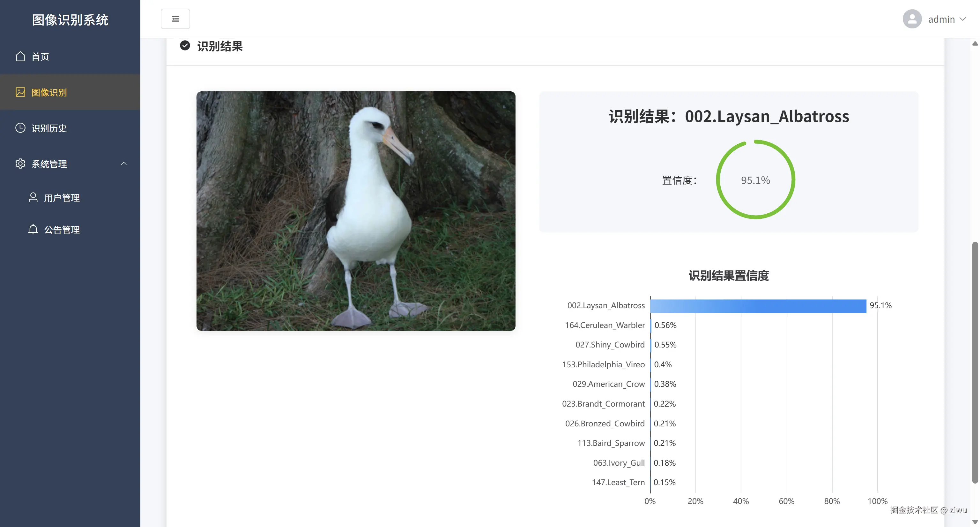Toggle the sidebar collapse hamburger button
The height and width of the screenshot is (527, 980).
pyautogui.click(x=175, y=19)
